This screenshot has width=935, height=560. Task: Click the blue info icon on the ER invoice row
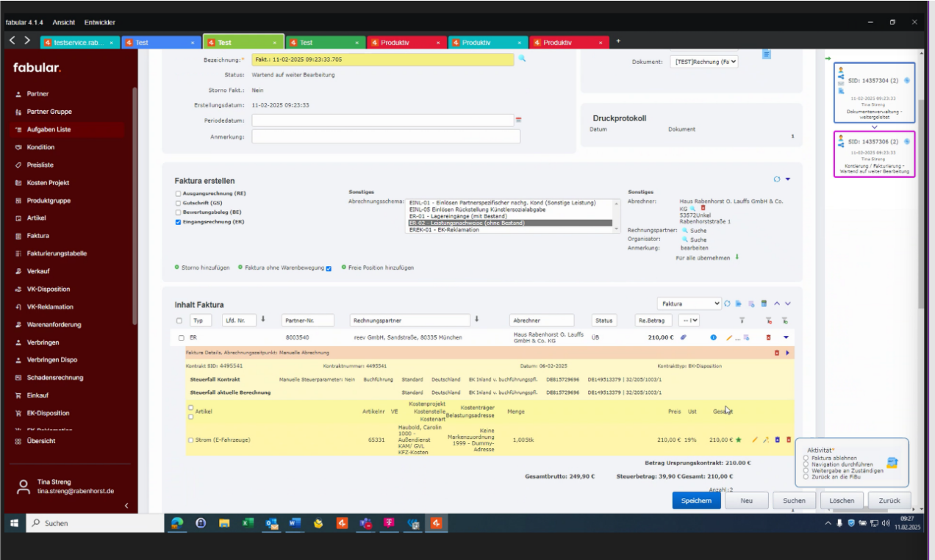(x=714, y=337)
